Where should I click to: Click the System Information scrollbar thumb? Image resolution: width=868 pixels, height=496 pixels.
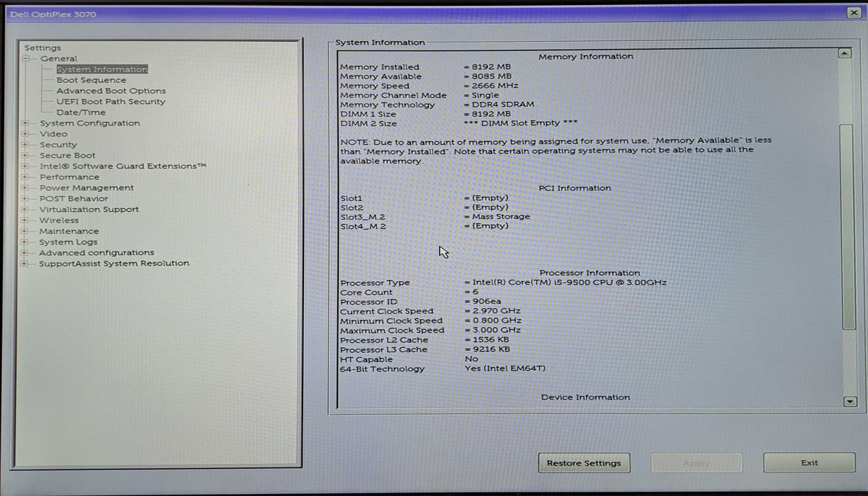click(848, 227)
